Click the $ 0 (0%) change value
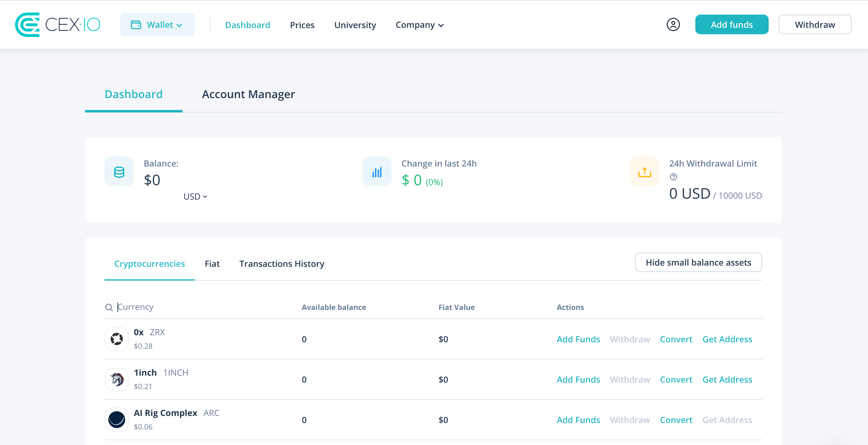868x445 pixels. tap(422, 180)
